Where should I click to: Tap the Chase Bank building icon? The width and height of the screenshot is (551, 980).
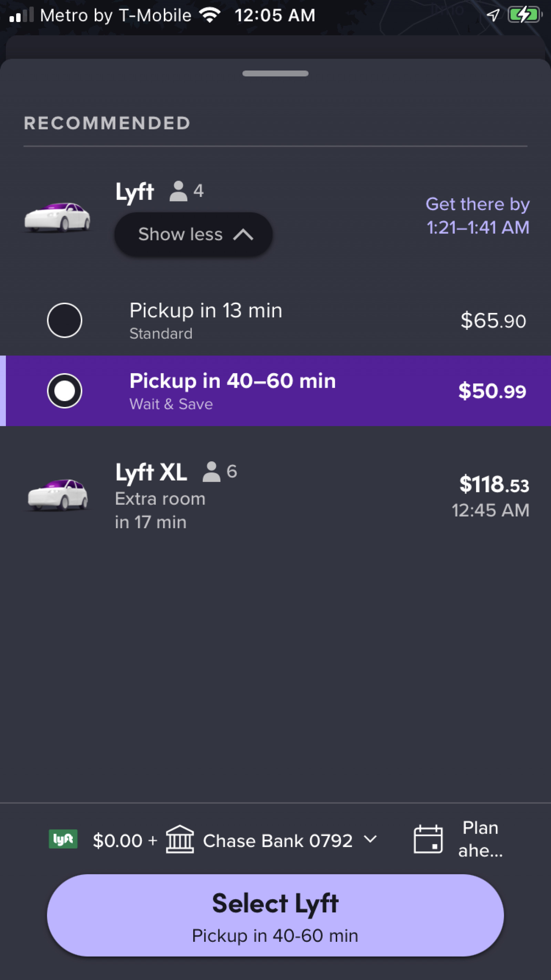[180, 839]
